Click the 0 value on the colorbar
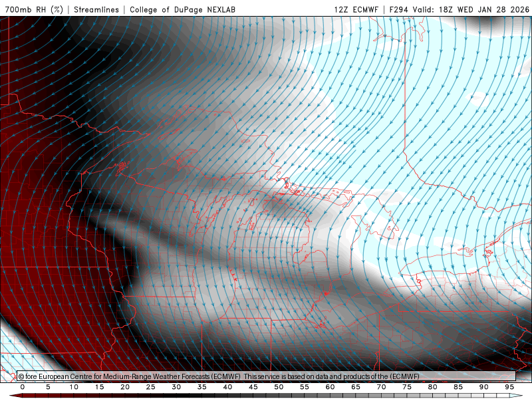Screen dimensions: 532x399 coord(23,387)
